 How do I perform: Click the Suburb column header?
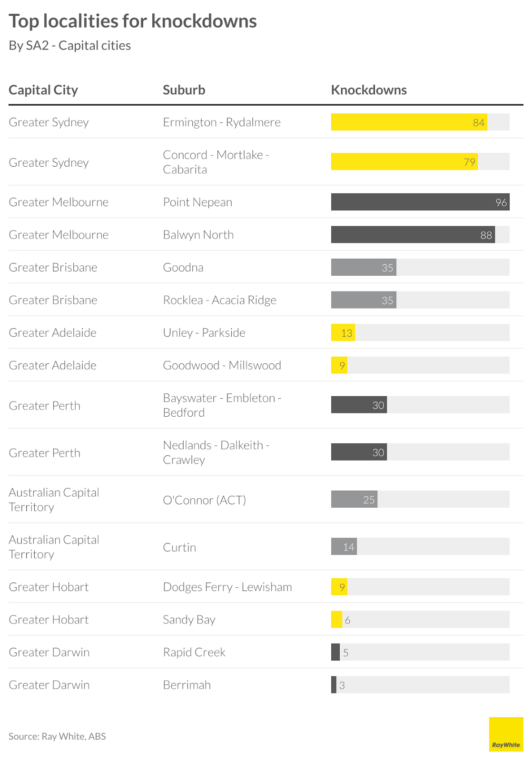(x=184, y=90)
